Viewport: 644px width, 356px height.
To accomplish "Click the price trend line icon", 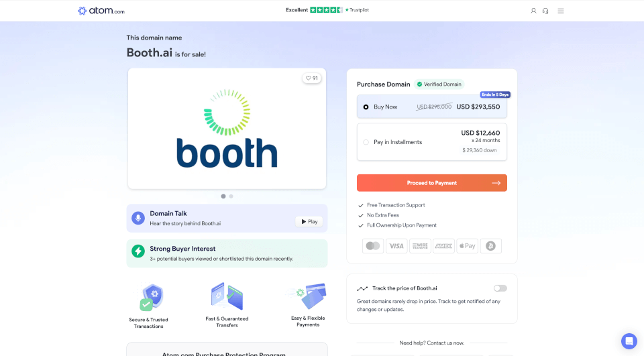I will point(362,288).
